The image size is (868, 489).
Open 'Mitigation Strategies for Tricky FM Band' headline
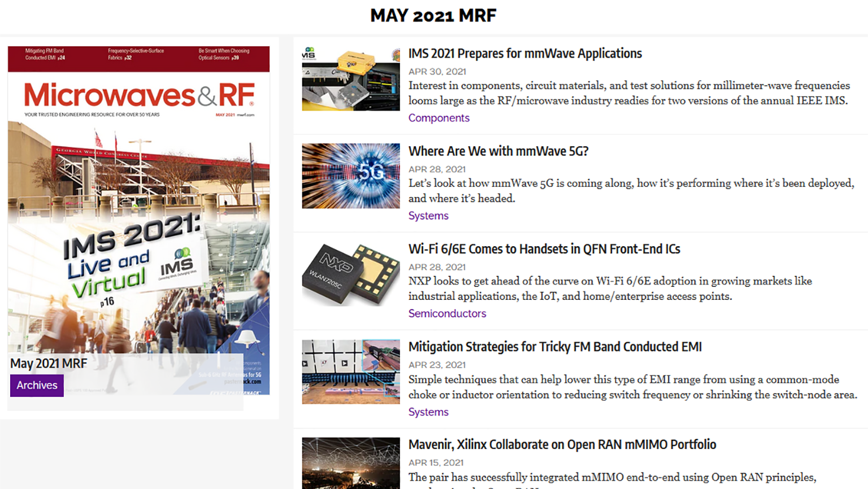pos(555,347)
